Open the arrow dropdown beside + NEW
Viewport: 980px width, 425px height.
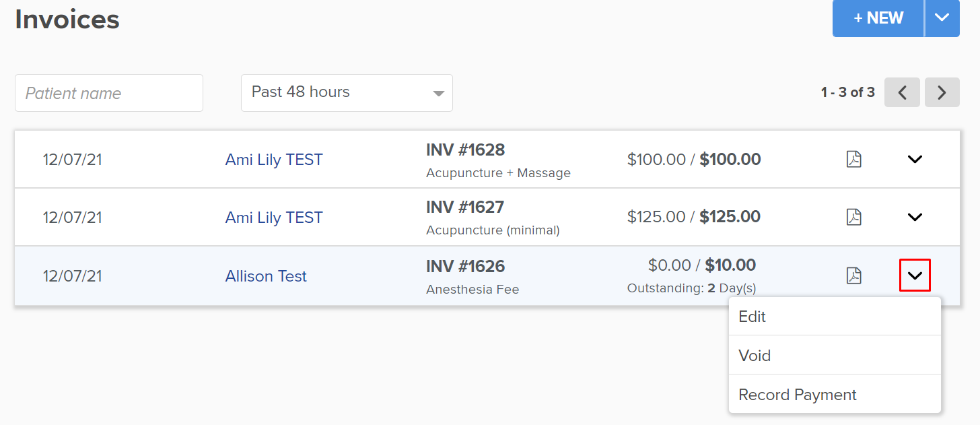942,18
